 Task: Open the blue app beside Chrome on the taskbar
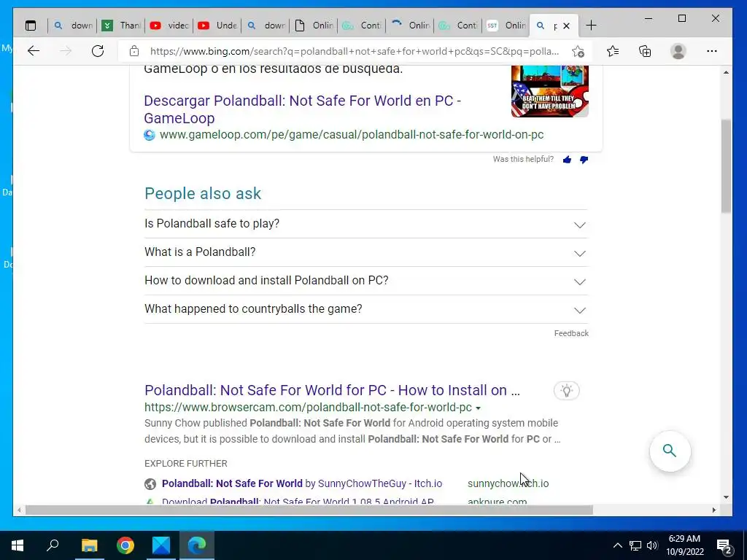pos(161,545)
